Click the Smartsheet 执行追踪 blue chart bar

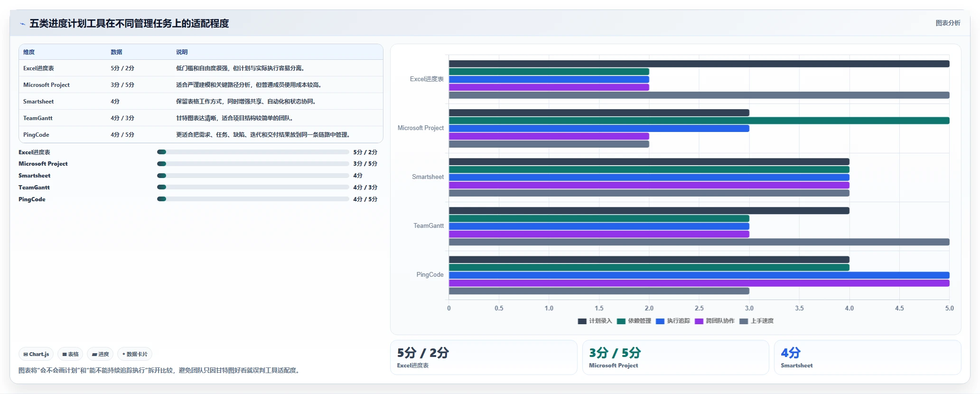(649, 178)
